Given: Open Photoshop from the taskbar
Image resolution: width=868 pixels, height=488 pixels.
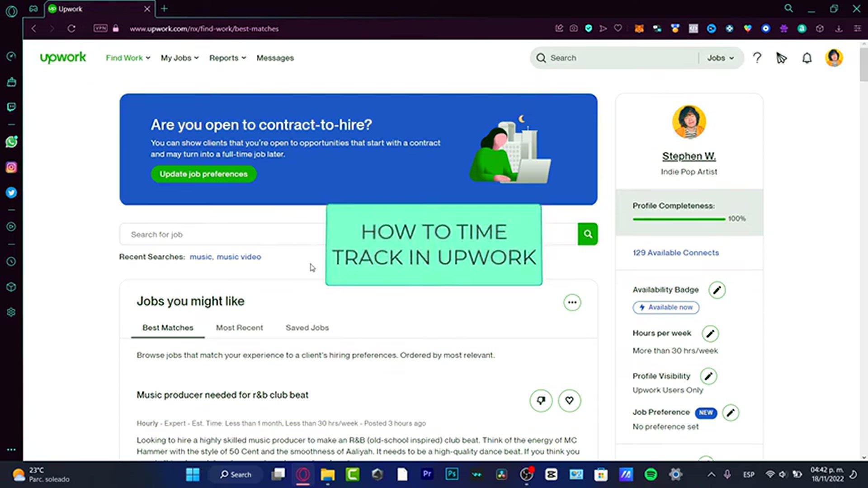Looking at the screenshot, I should pyautogui.click(x=452, y=474).
